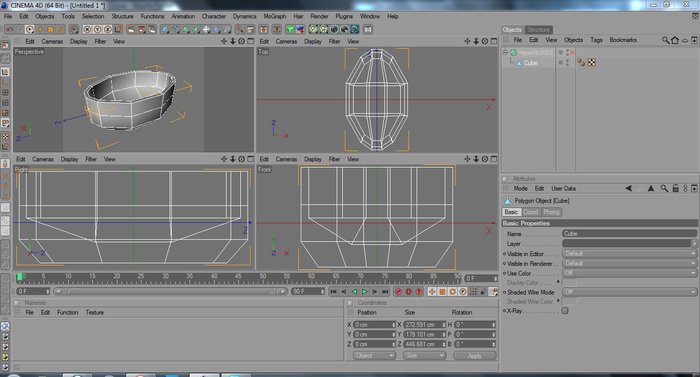The height and width of the screenshot is (377, 700).
Task: Enable the X-Ray checkbox
Action: click(565, 311)
